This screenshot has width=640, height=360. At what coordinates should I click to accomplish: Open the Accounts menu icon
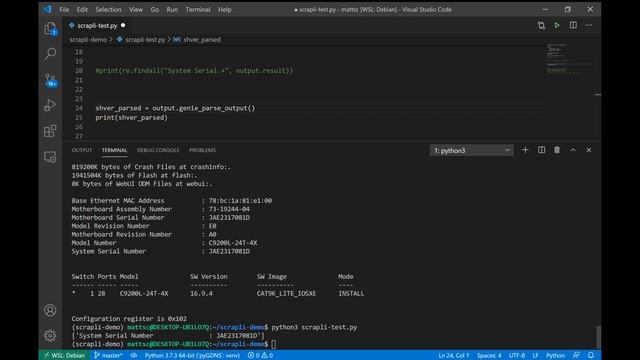tap(50, 310)
